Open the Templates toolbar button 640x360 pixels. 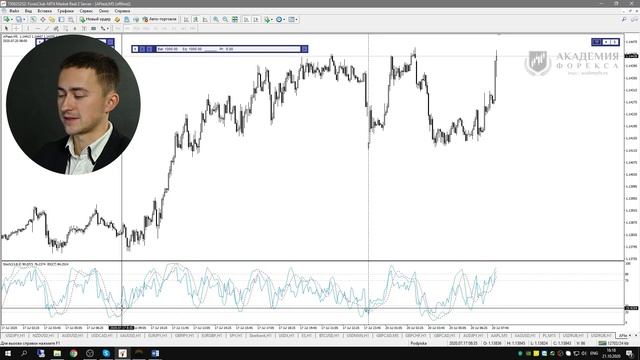[291, 19]
